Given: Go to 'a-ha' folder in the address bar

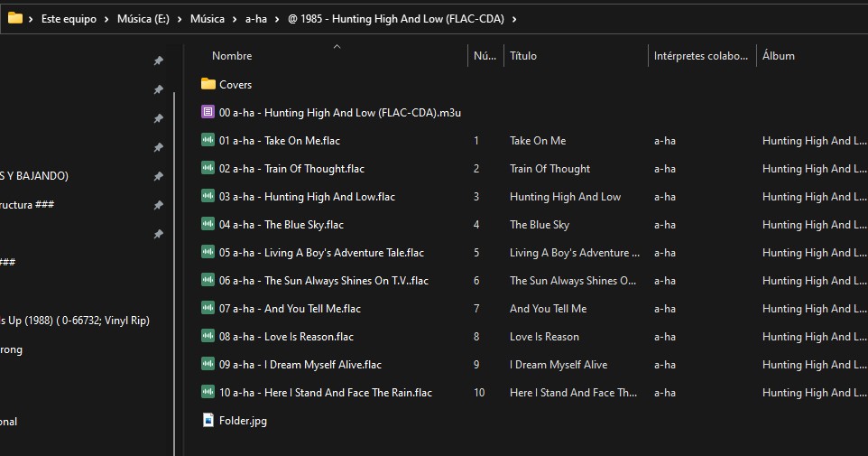Looking at the screenshot, I should [255, 19].
